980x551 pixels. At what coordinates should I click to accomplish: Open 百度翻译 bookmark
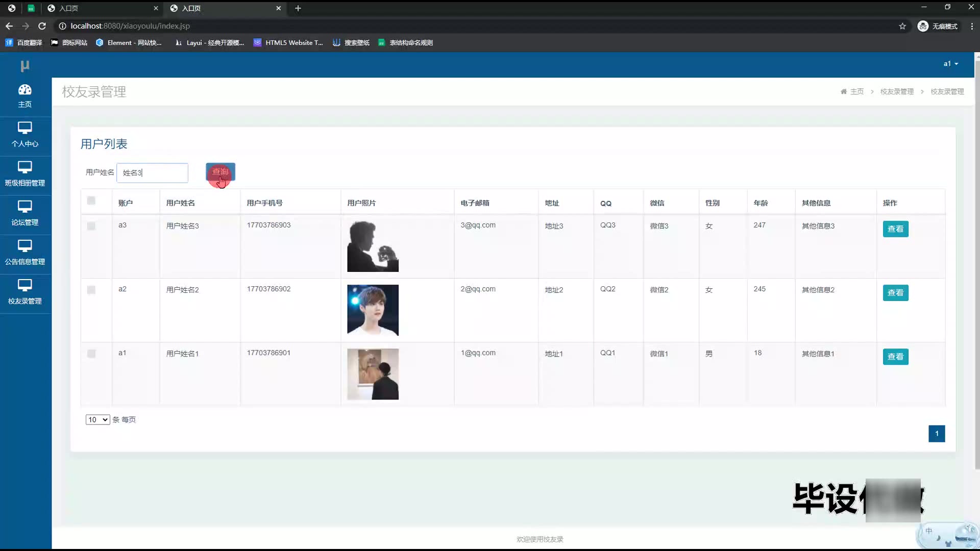23,43
